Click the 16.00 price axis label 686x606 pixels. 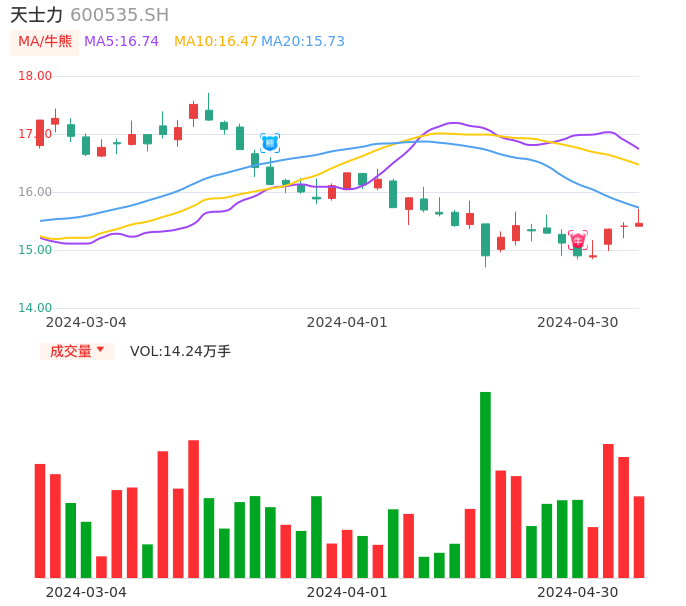[x=35, y=192]
